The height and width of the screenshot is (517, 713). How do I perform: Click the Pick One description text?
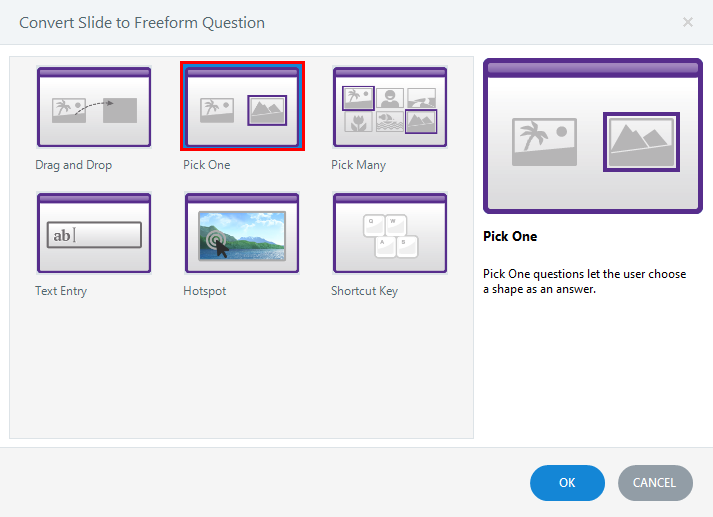click(584, 281)
